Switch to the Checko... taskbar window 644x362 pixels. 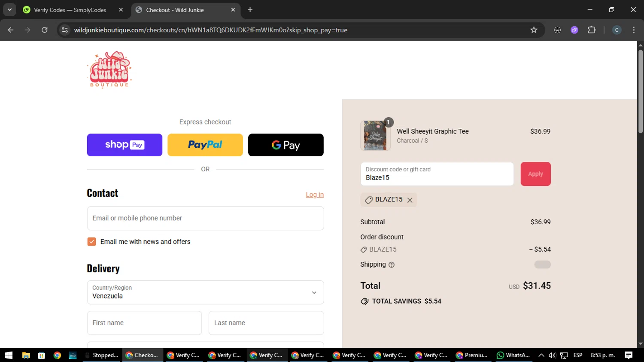tap(142, 355)
